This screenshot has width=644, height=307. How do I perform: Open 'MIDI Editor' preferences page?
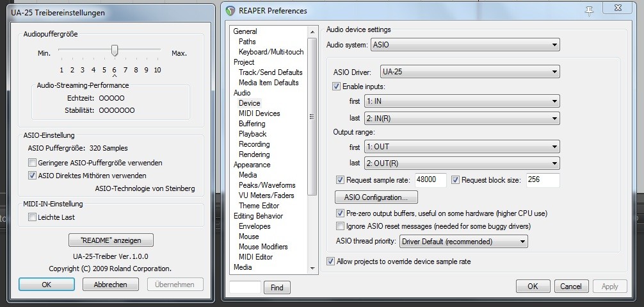(x=256, y=257)
